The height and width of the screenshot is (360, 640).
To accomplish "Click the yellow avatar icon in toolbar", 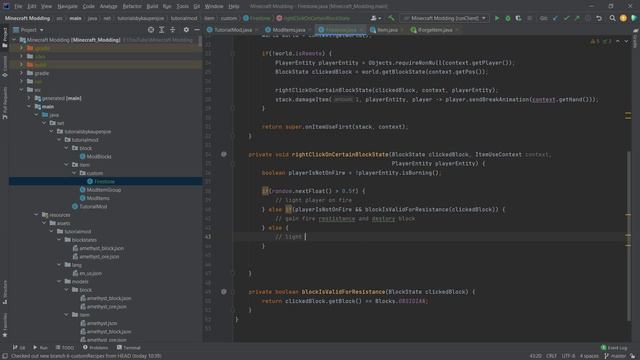I will click(x=623, y=18).
